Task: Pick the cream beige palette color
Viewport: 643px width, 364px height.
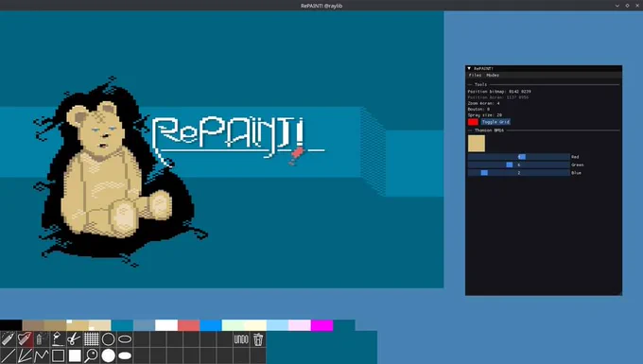Action: click(x=100, y=325)
